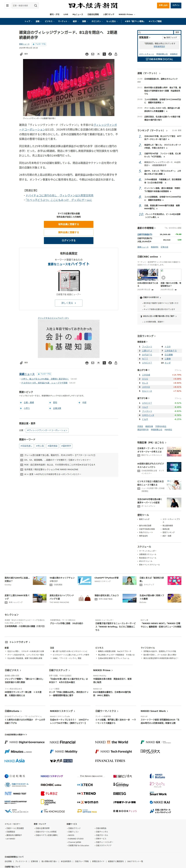Open the スマートチャート link
Screen dimensions: 186x868
146,54
